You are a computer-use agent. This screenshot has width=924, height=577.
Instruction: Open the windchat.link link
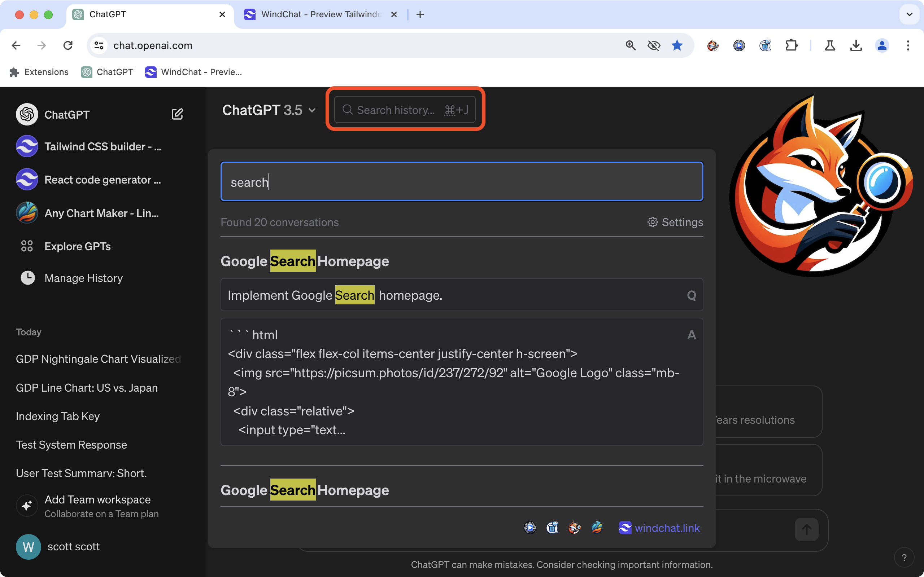(667, 528)
